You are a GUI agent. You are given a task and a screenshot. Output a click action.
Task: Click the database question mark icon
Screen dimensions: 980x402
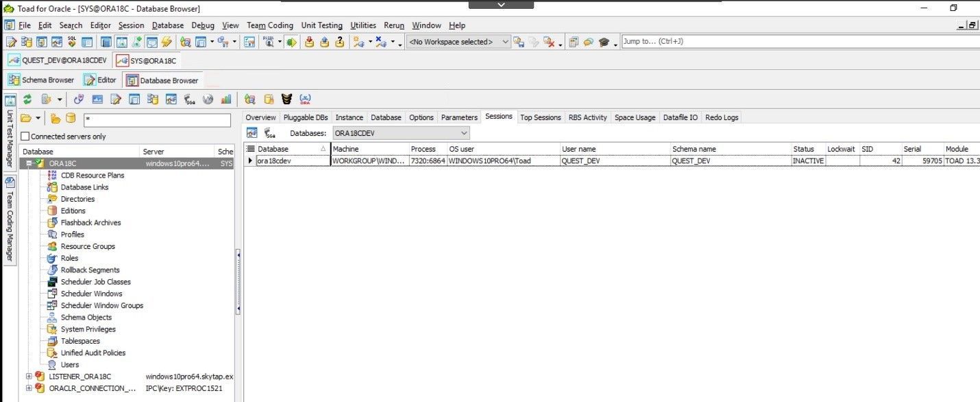click(x=339, y=42)
